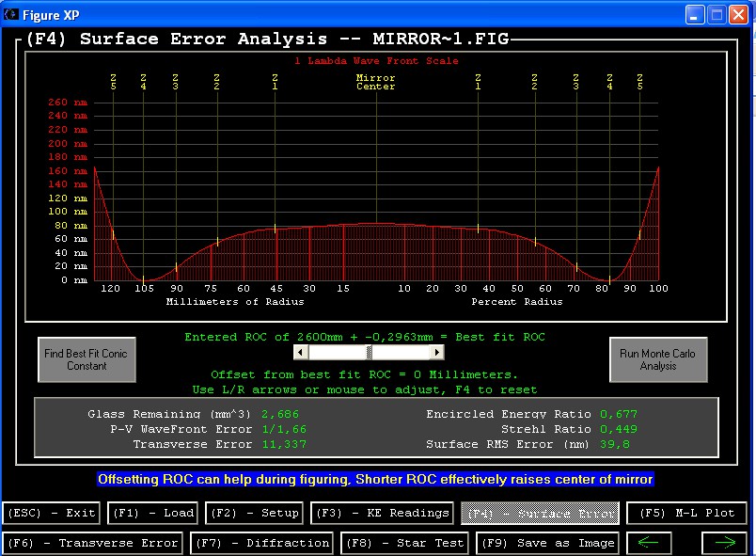Click the blue 'Offsetting ROC can help' hint
The image size is (756, 556).
(x=375, y=480)
